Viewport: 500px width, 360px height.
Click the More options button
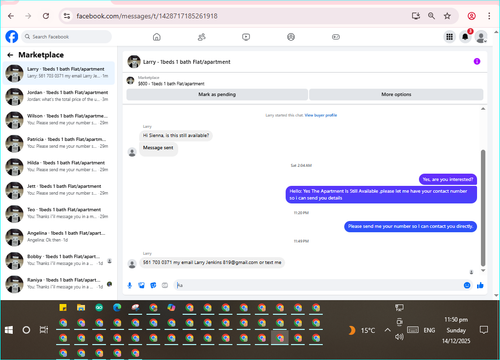point(396,94)
